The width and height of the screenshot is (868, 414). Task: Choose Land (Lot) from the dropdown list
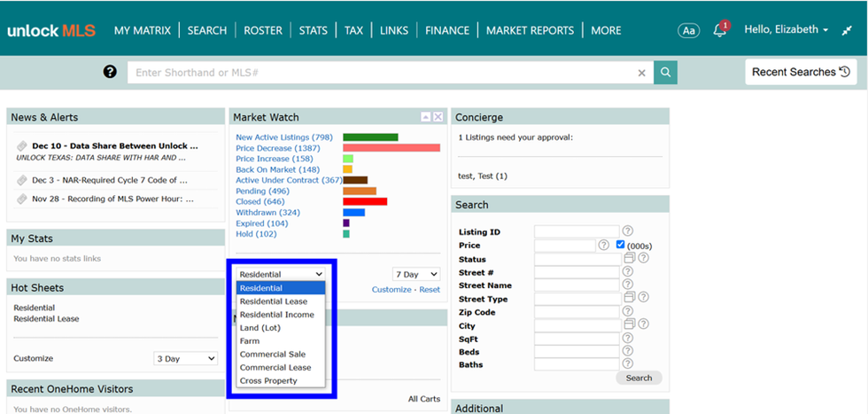point(281,328)
